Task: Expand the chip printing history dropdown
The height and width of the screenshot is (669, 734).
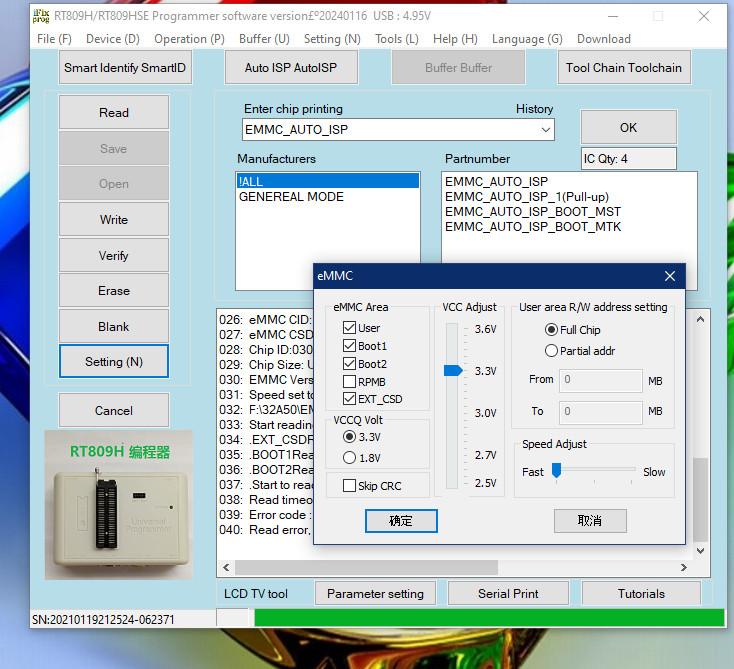Action: tap(545, 130)
